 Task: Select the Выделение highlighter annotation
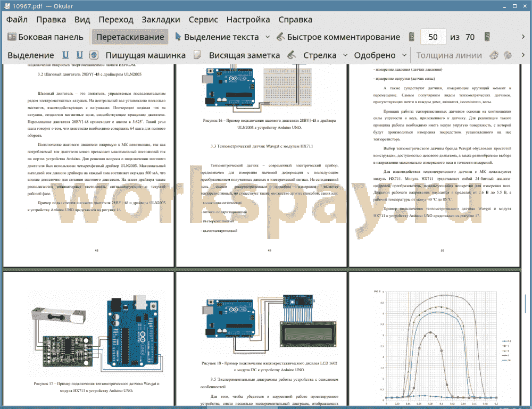[x=31, y=55]
